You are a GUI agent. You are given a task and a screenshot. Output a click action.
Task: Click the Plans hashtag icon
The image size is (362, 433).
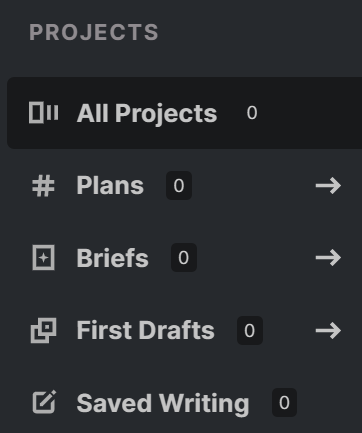43,186
